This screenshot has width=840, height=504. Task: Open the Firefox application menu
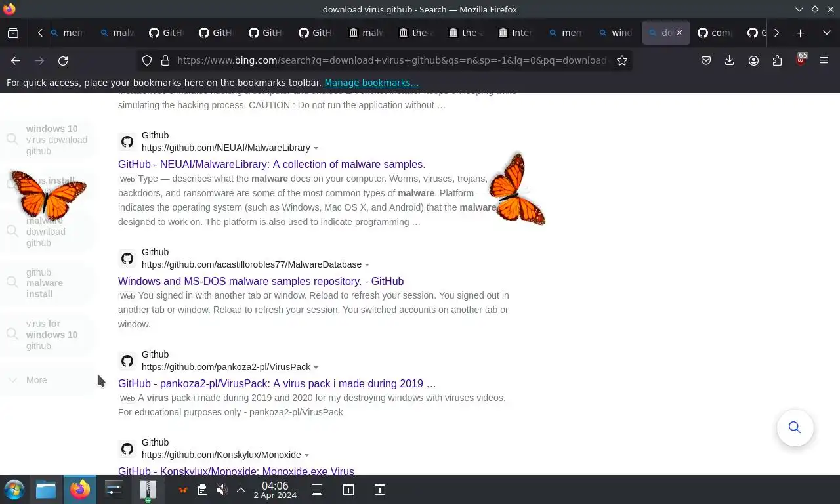[x=824, y=60]
